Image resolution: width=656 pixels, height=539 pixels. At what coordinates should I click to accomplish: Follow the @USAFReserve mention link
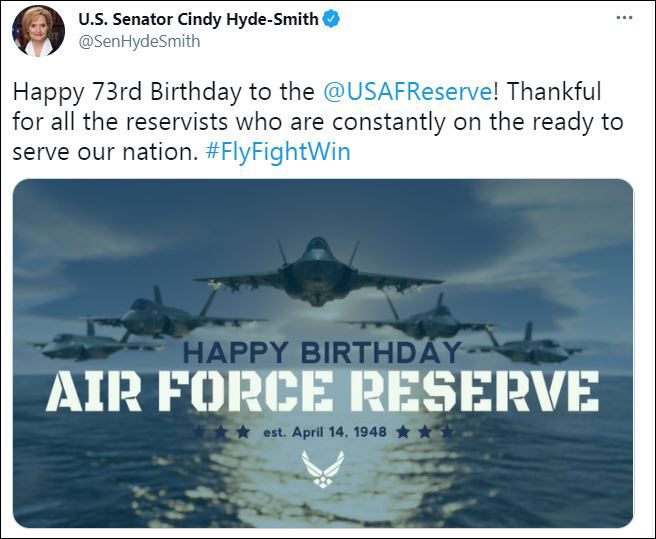(x=408, y=92)
